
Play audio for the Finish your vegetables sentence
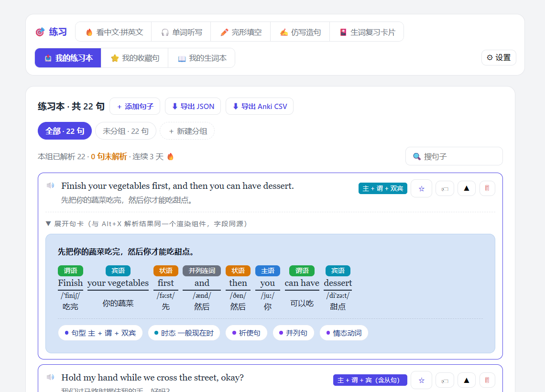pyautogui.click(x=50, y=185)
